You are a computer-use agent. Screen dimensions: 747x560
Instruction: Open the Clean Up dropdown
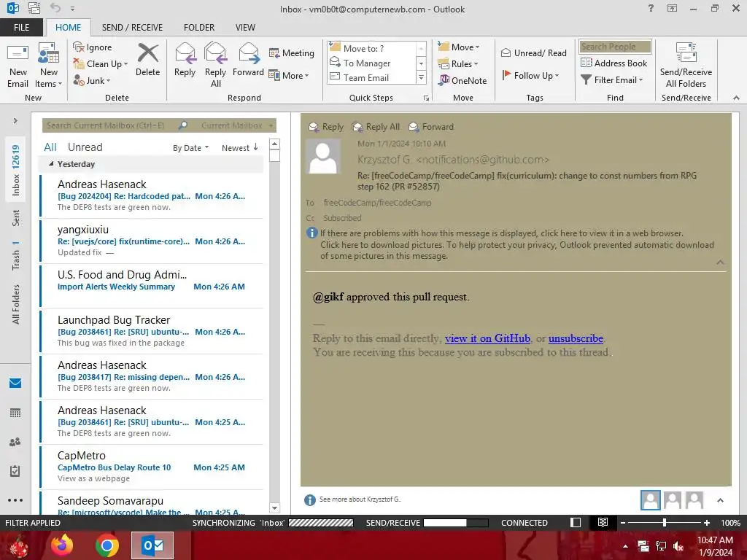[101, 64]
